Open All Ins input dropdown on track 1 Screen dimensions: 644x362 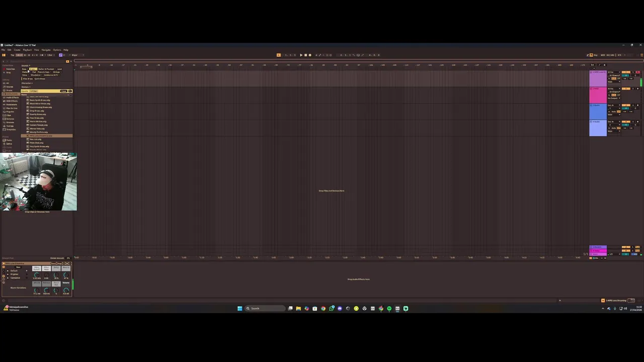click(614, 72)
